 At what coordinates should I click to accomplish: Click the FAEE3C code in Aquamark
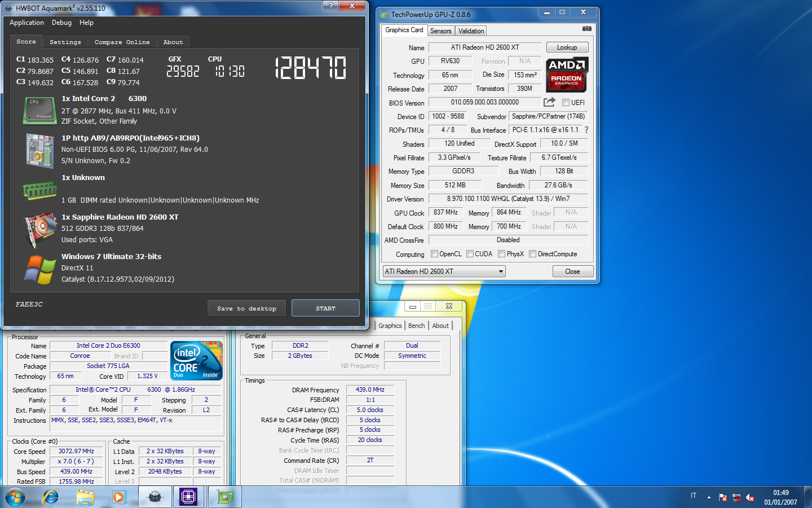(x=29, y=304)
